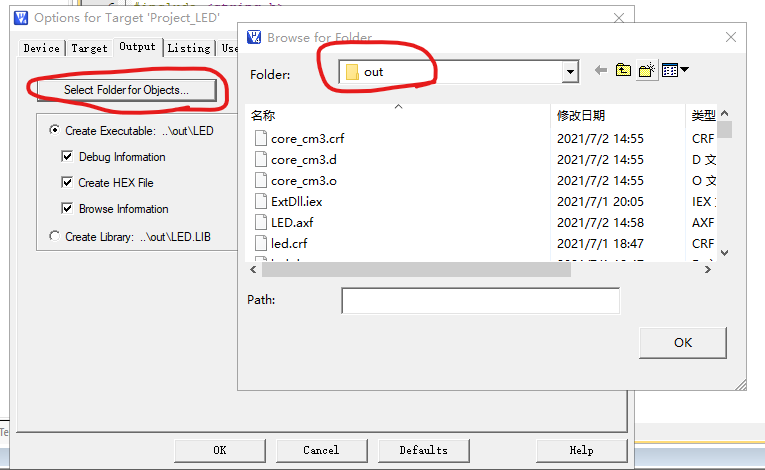Confirm folder with Browse dialog OK button
Screen dimensions: 765x470
click(x=683, y=343)
